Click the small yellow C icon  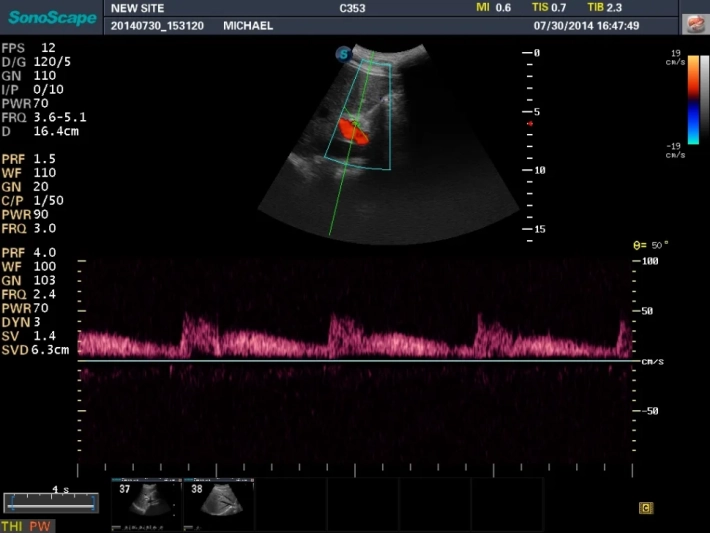coord(646,508)
